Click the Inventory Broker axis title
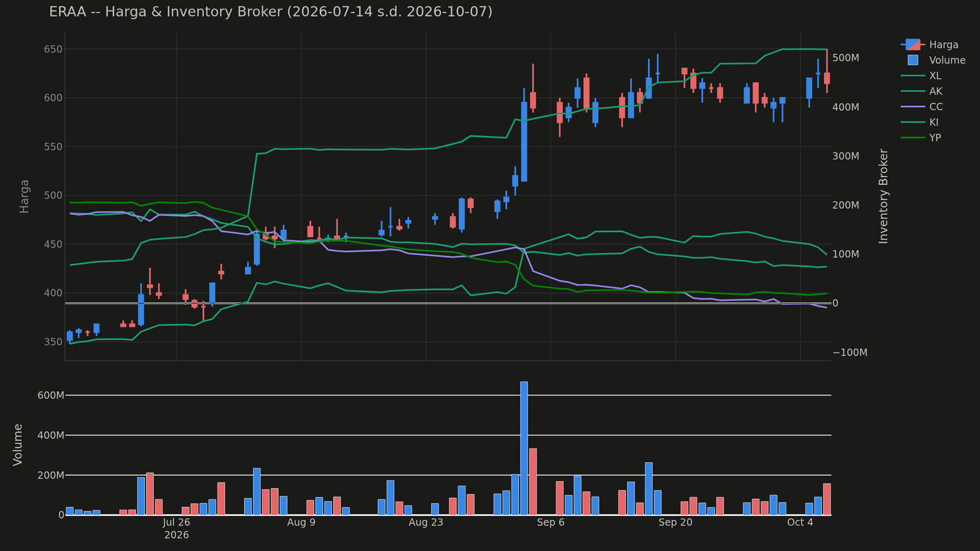 click(x=883, y=196)
